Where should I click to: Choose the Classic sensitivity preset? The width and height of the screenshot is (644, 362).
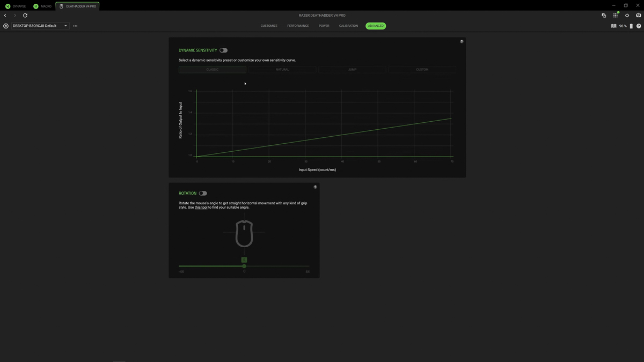point(213,70)
